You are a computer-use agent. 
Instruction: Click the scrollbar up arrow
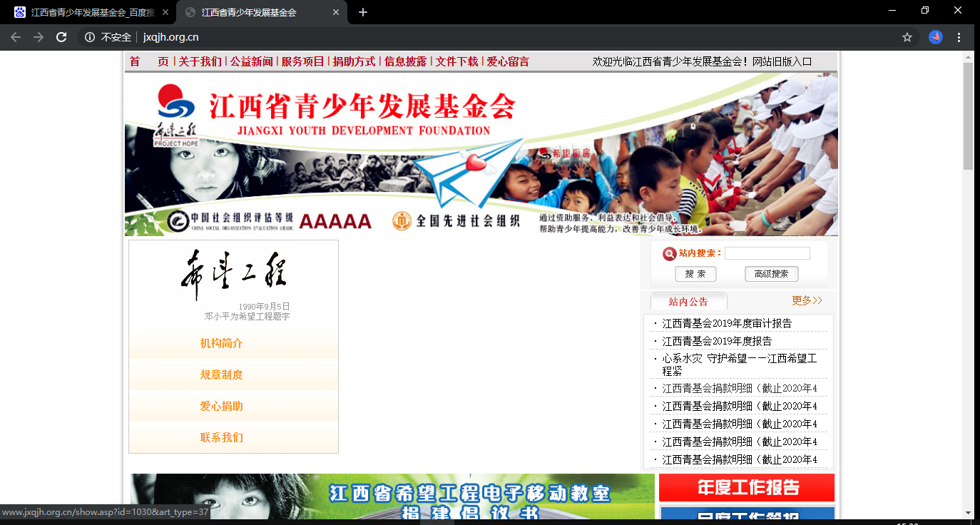tap(968, 56)
